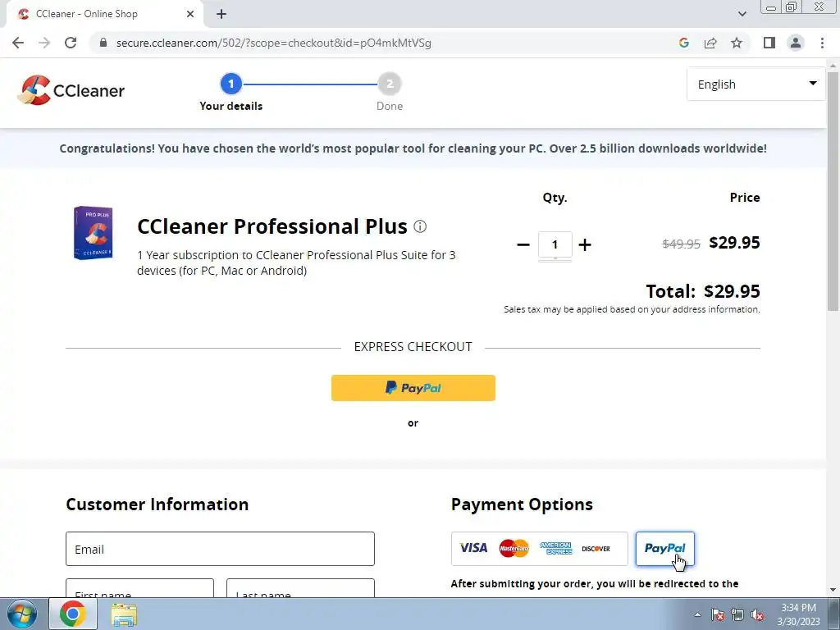Bookmark this page with the star icon
The width and height of the screenshot is (840, 630).
[x=737, y=43]
